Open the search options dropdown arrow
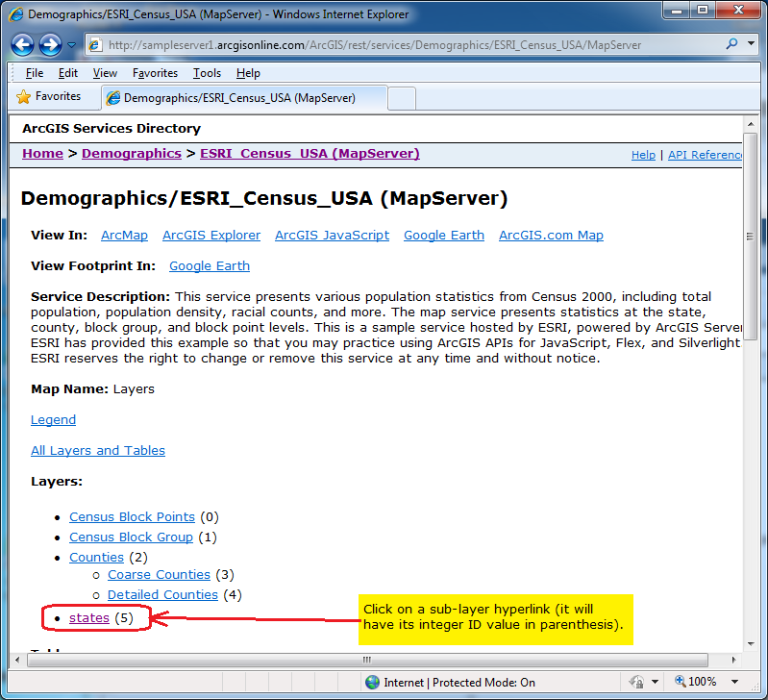 [x=751, y=43]
